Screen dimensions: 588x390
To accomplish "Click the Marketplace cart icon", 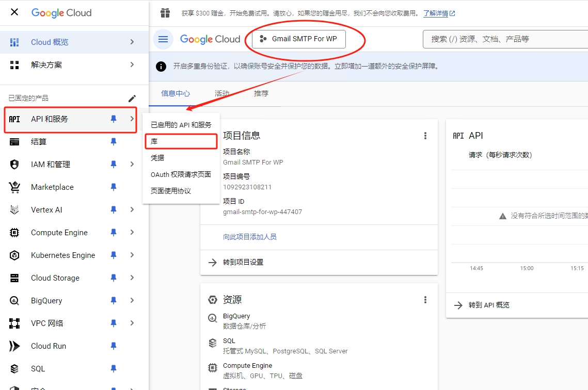I will point(14,187).
